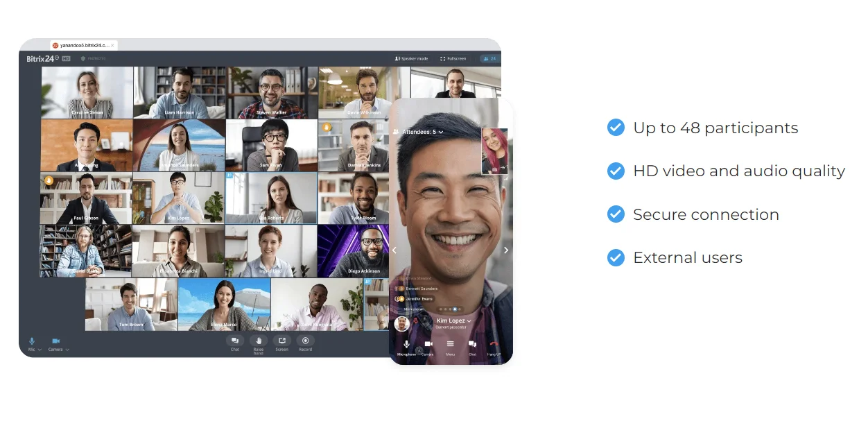Select the highlighted pagination dot on mobile

(454, 310)
